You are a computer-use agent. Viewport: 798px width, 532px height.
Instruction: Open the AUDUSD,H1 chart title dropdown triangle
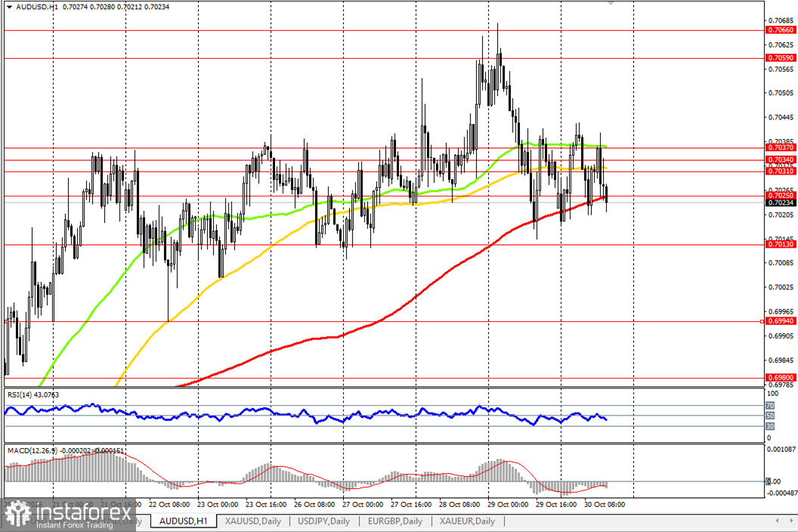pos(8,7)
